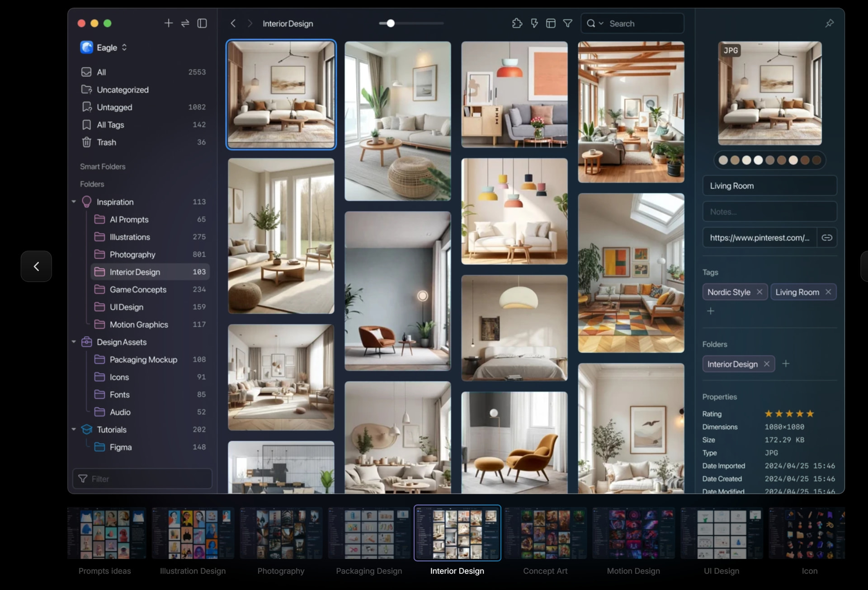
Task: Pin the inspector panel
Action: 829,23
